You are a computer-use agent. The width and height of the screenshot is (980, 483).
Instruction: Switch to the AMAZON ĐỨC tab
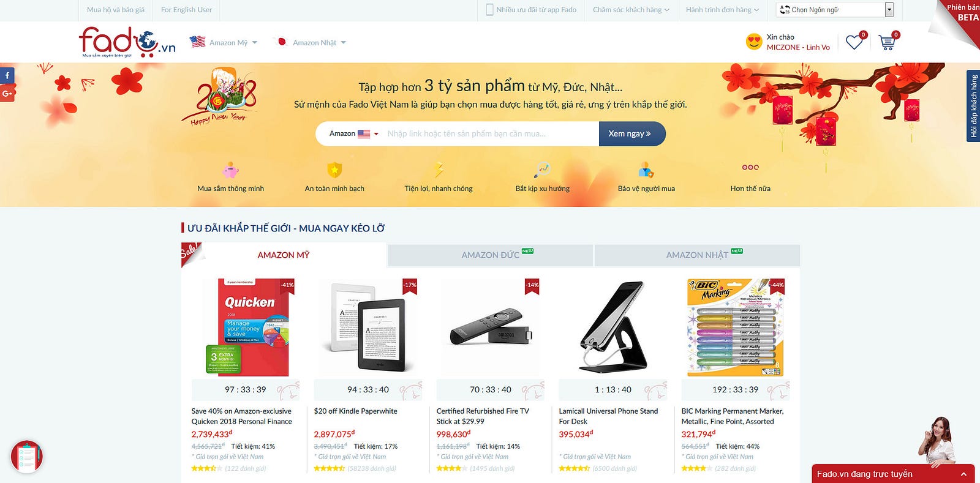point(490,255)
